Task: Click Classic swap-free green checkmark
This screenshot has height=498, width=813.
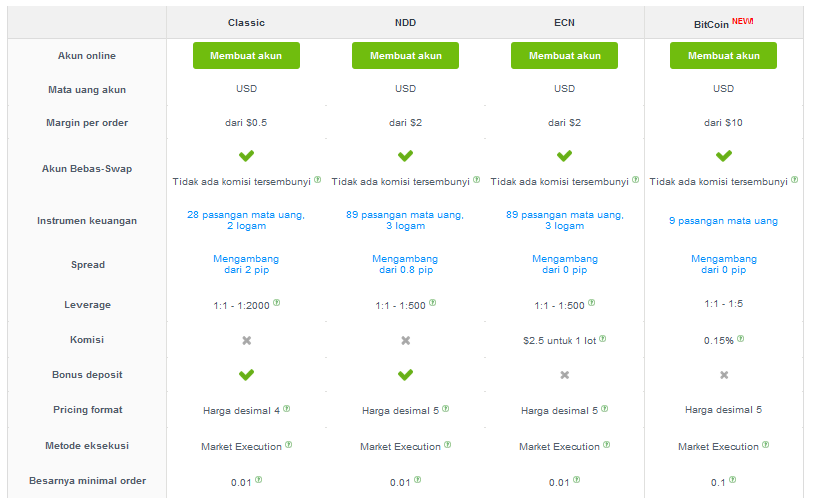Action: coord(246,155)
